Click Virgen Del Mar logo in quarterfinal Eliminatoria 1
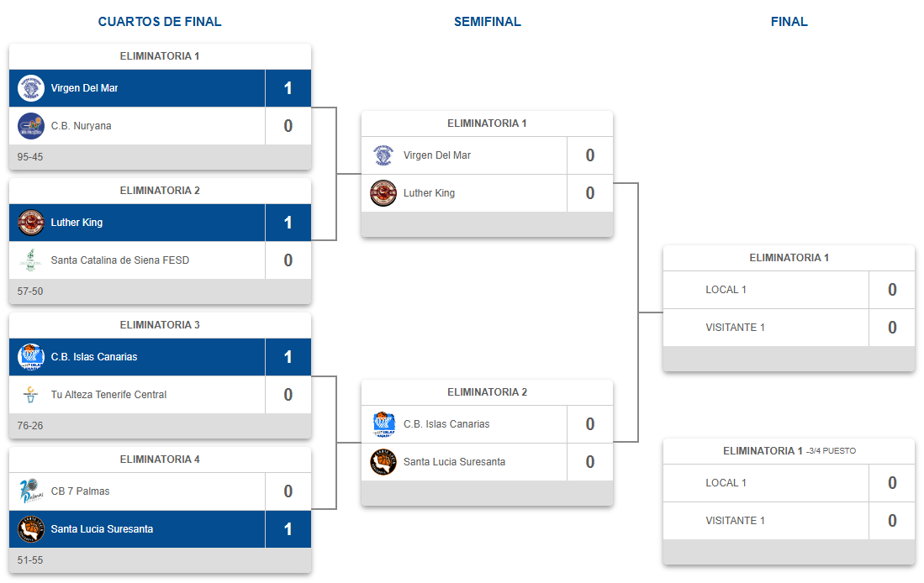 pos(31,88)
